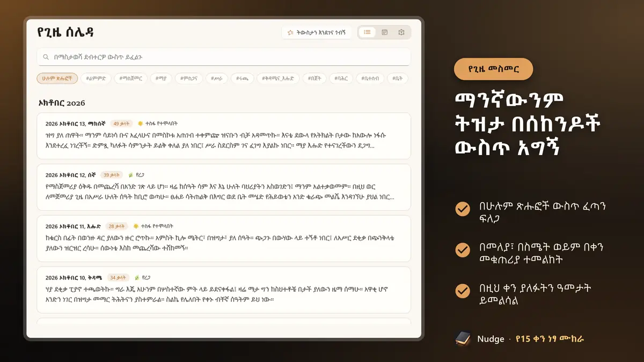Filter by the #በሕር tag
The height and width of the screenshot is (362, 644).
341,78
